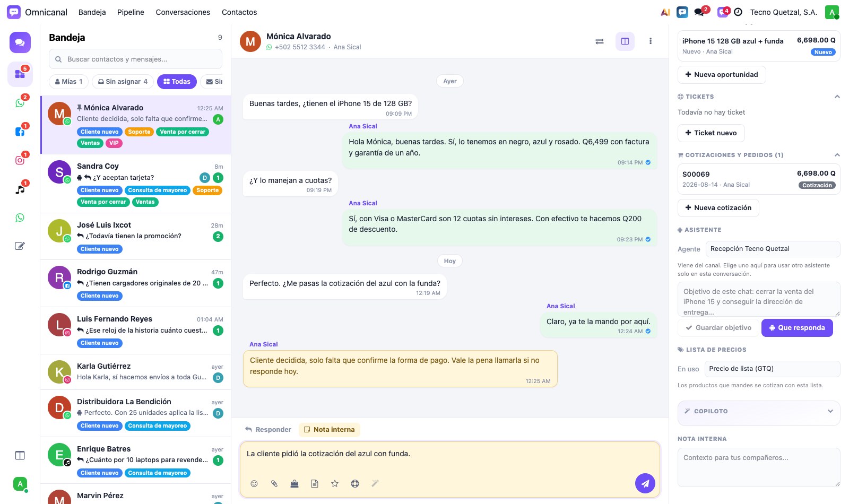The width and height of the screenshot is (849, 504).
Task: Open Distribuidora La Bendición conversation
Action: pyautogui.click(x=135, y=413)
